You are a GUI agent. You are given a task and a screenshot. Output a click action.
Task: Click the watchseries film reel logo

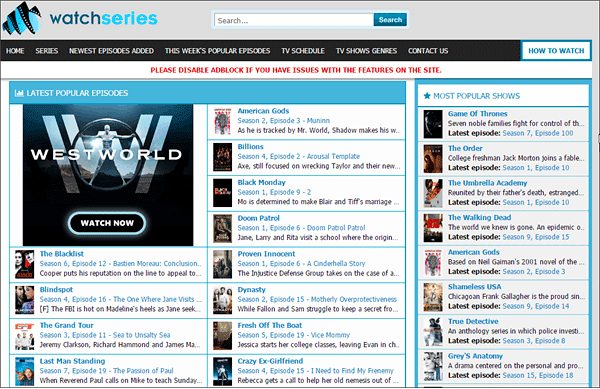point(22,18)
